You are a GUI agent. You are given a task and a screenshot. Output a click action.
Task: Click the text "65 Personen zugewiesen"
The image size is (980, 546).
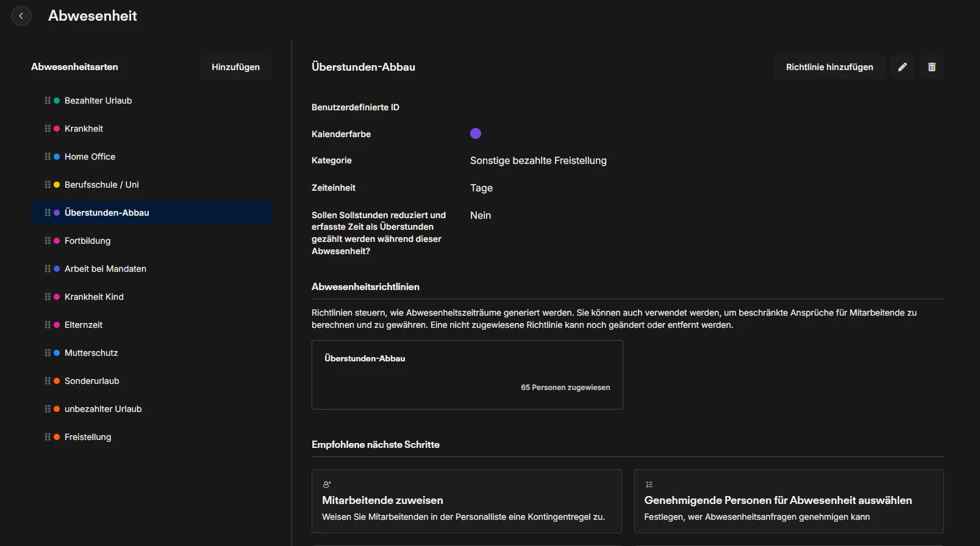(x=565, y=388)
